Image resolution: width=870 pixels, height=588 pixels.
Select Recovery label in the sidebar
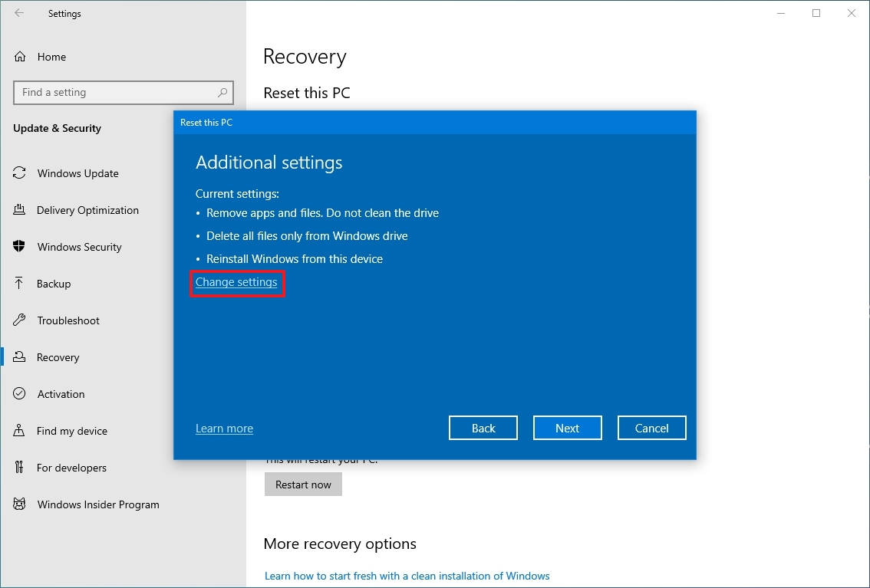pos(58,357)
